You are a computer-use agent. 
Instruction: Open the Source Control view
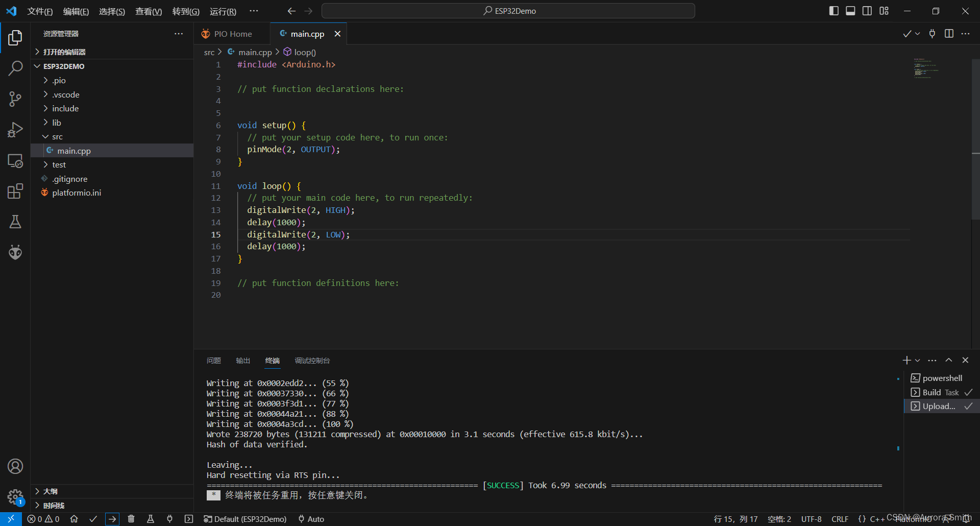(x=15, y=99)
